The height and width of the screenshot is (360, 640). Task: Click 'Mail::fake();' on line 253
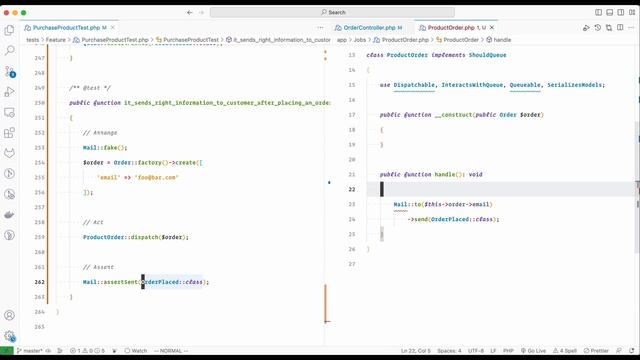coord(105,148)
